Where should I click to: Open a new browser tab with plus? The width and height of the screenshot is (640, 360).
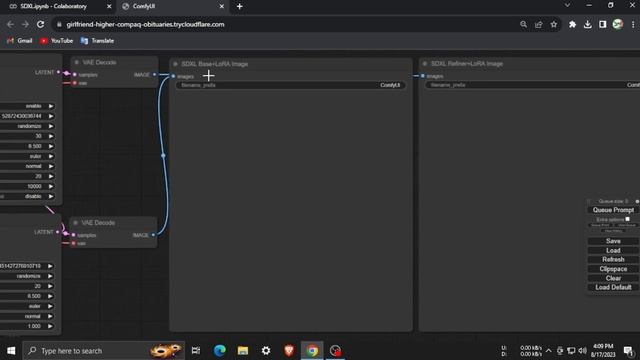click(x=240, y=7)
